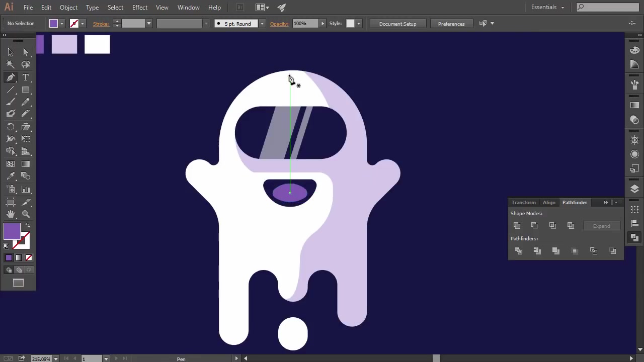
Task: Open the Pathfinder panel flyout menu
Action: pyautogui.click(x=618, y=202)
